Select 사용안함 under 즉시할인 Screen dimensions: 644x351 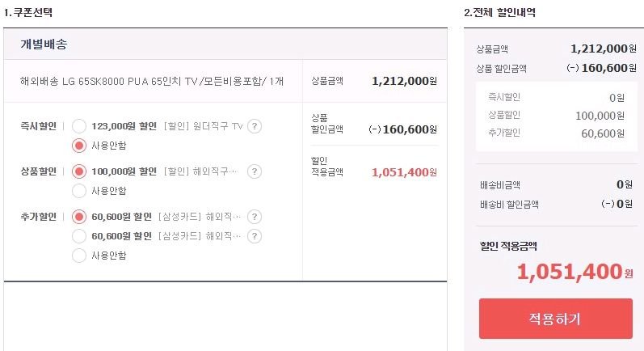[x=79, y=146]
